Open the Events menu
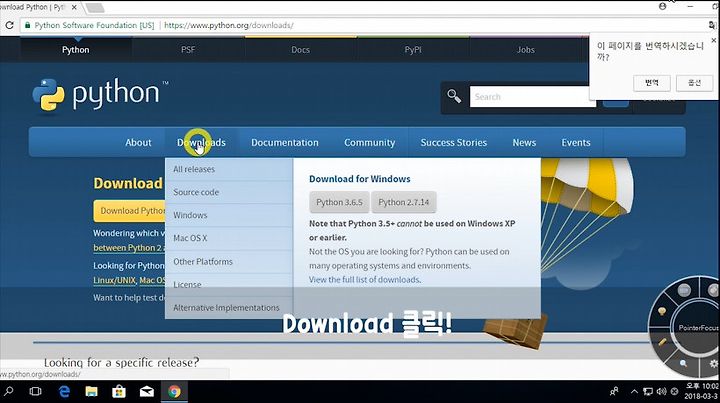 (576, 142)
